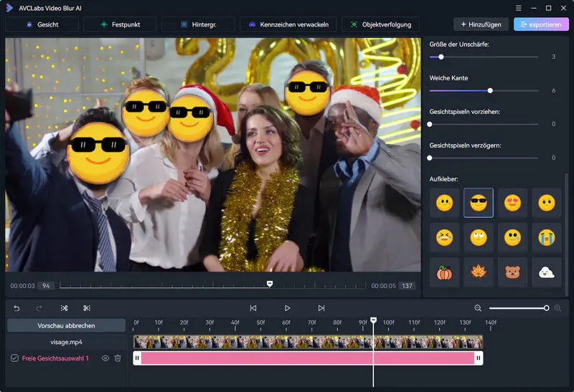Click the current frame field showing 94
Viewport: 574px width, 392px height.
[46, 286]
